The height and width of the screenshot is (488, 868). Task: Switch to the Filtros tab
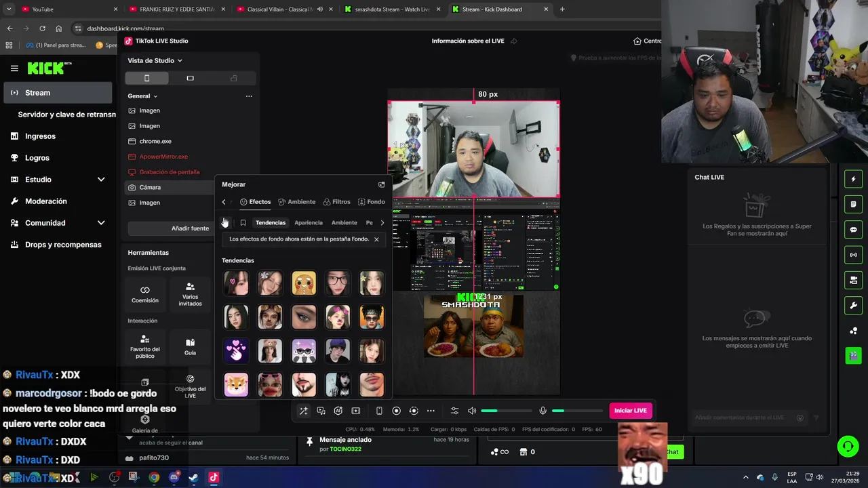[x=336, y=202]
